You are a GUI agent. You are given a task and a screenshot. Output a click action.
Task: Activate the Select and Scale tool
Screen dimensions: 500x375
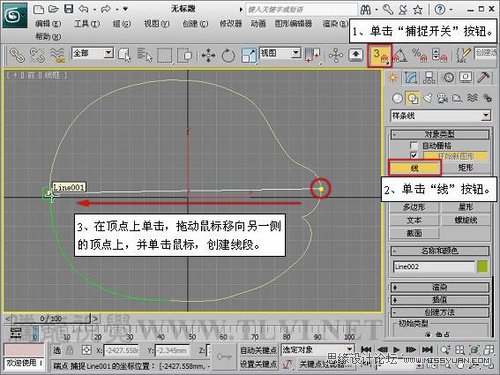tap(248, 56)
